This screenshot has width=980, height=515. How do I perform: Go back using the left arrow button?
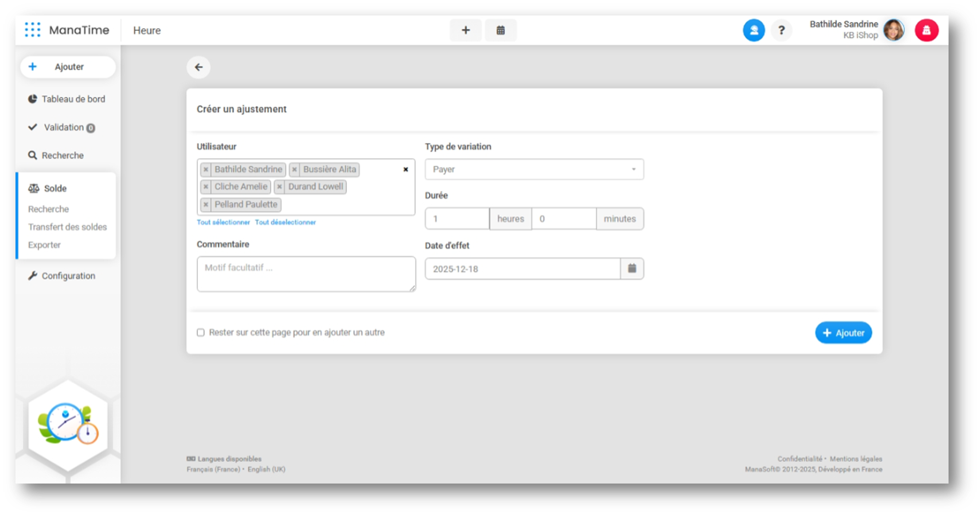pos(198,67)
